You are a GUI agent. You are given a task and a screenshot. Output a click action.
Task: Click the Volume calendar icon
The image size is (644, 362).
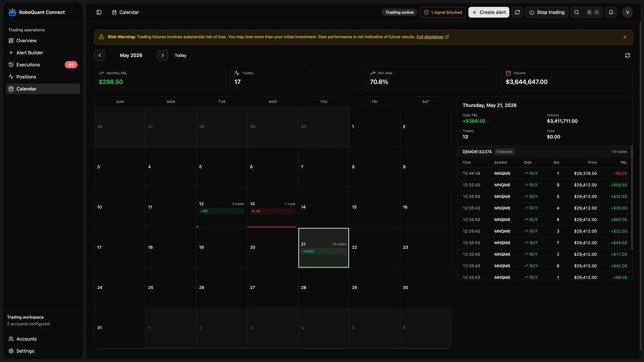(508, 73)
